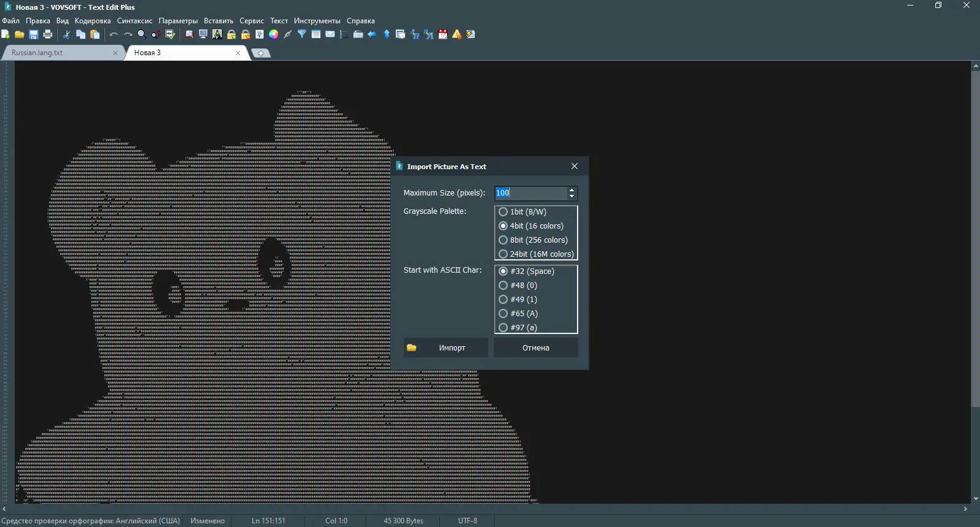
Task: Open the color wheel picker icon
Action: click(274, 34)
